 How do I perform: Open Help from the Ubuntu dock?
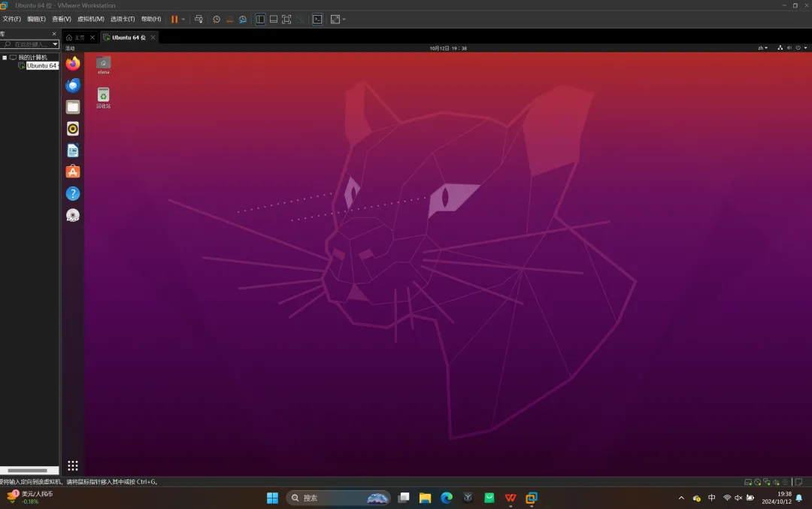pyautogui.click(x=73, y=194)
